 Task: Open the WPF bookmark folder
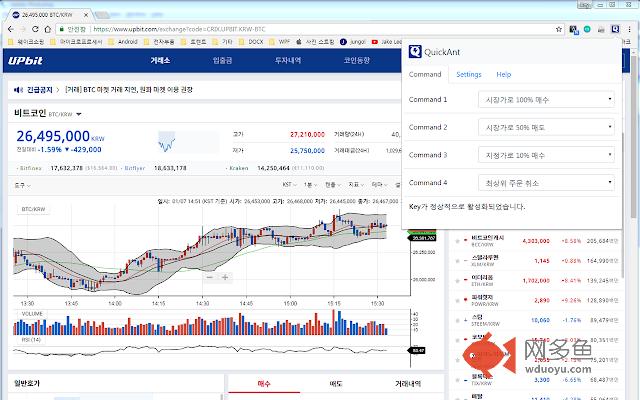(x=280, y=42)
